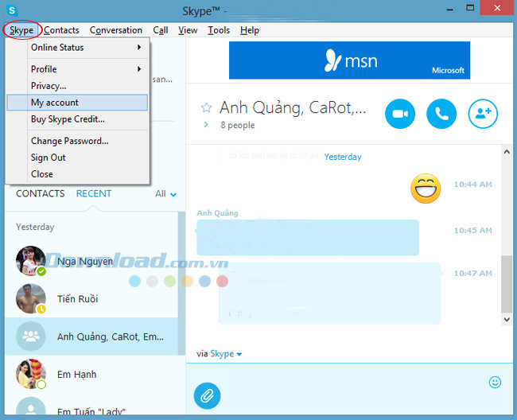517x420 pixels.
Task: Open conversation with Nga Nguyen
Action: (x=91, y=261)
